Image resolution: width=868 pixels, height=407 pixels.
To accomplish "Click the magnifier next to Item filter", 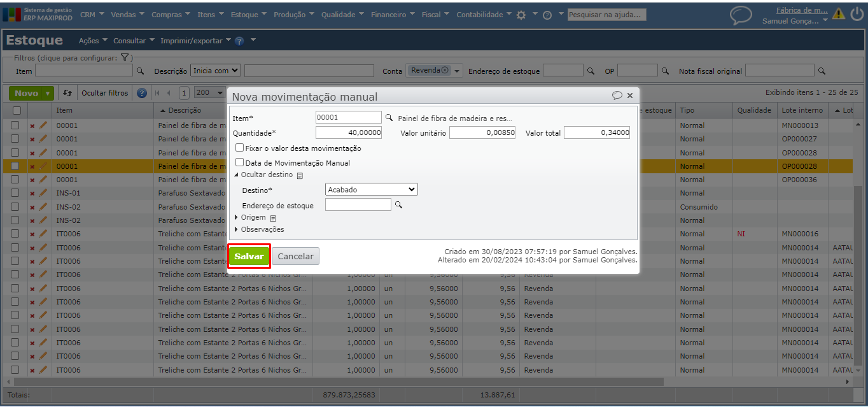I will pos(141,71).
